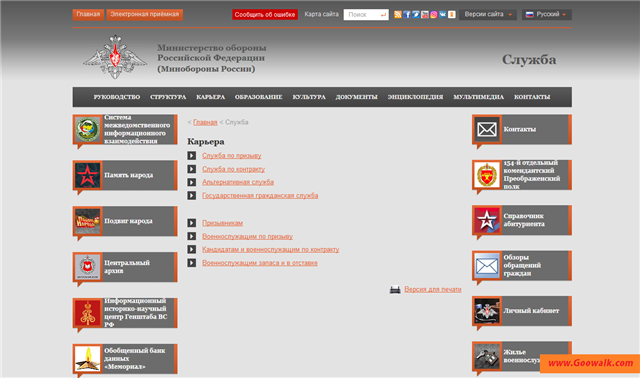
Task: Click the Личный кабинет banner label
Action: point(531,311)
